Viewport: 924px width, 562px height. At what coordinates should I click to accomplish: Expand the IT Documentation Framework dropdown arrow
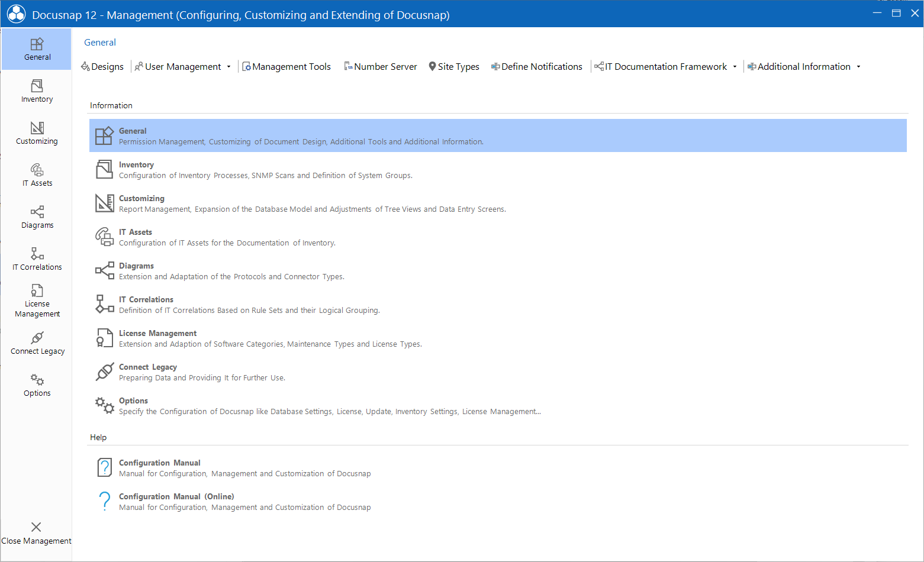(x=735, y=67)
